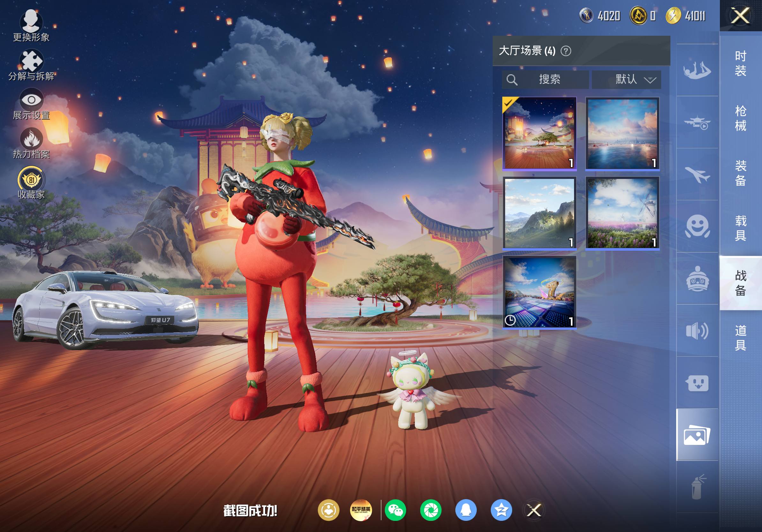
Task: Share screenshot to 和平精英 icon
Action: click(361, 510)
